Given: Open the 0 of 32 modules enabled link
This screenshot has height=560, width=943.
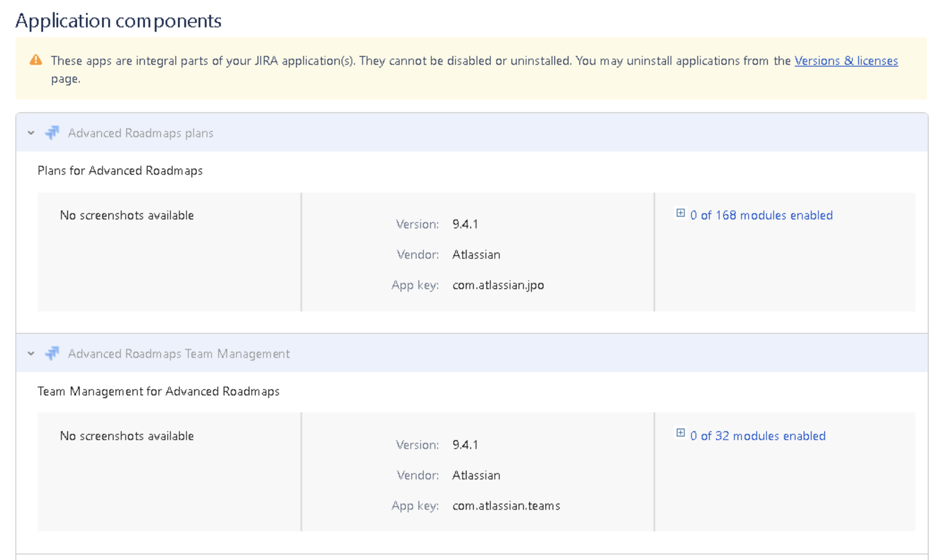Looking at the screenshot, I should 758,436.
